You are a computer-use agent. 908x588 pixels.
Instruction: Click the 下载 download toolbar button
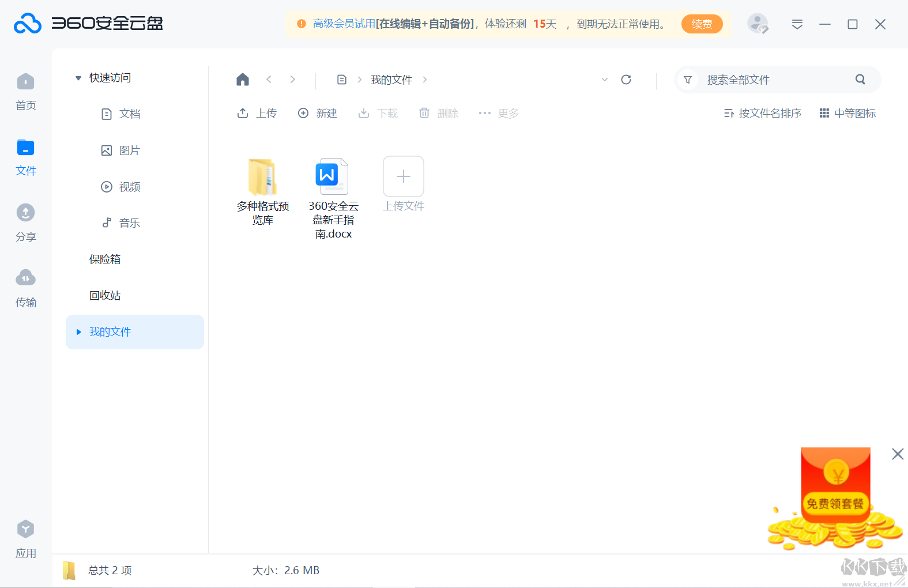coord(378,114)
